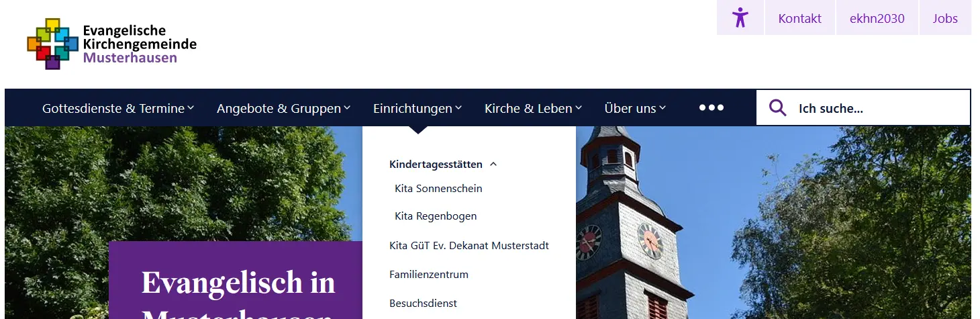Select Kita Regenbogen from the submenu
Viewport: 980px width, 319px height.
click(436, 216)
